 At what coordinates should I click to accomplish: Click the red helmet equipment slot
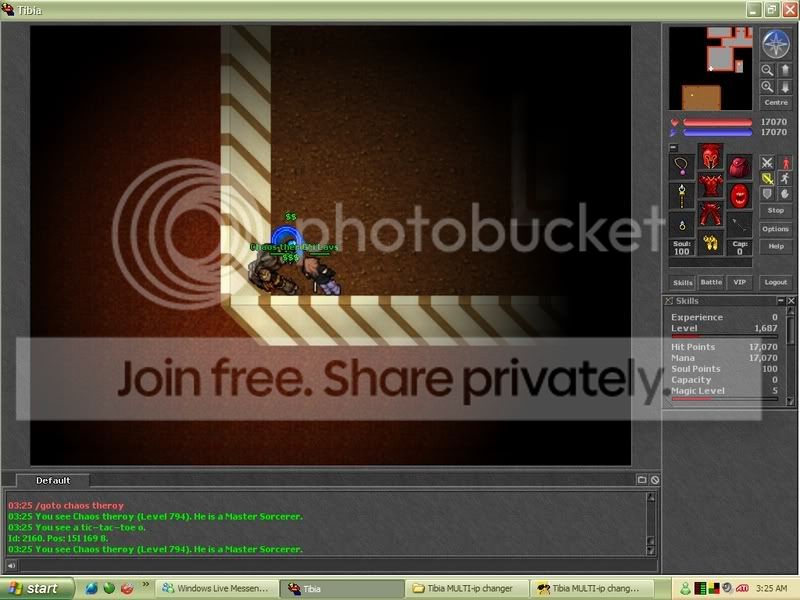click(x=710, y=157)
